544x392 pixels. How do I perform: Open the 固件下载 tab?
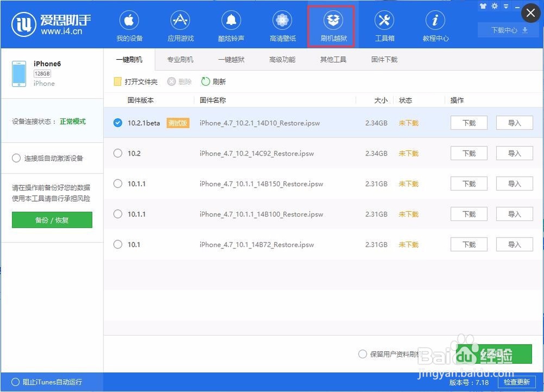pyautogui.click(x=384, y=60)
